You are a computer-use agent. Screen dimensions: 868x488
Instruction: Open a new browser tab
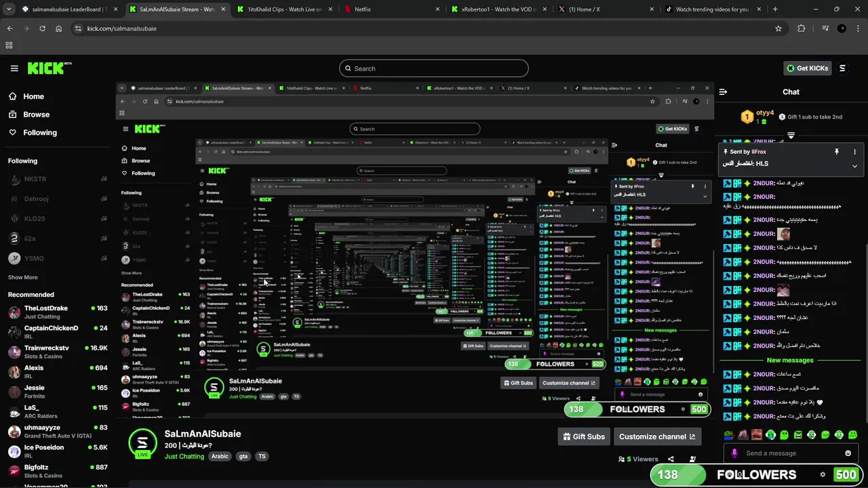coord(775,9)
